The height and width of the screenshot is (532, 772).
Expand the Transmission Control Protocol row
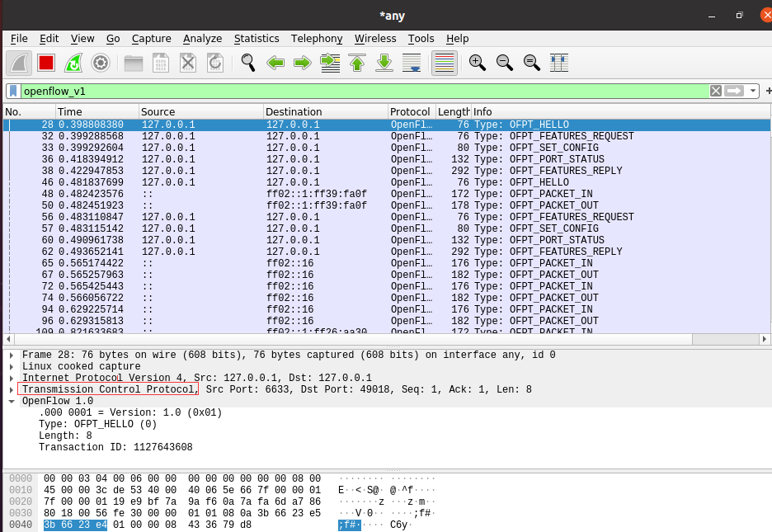(x=11, y=389)
